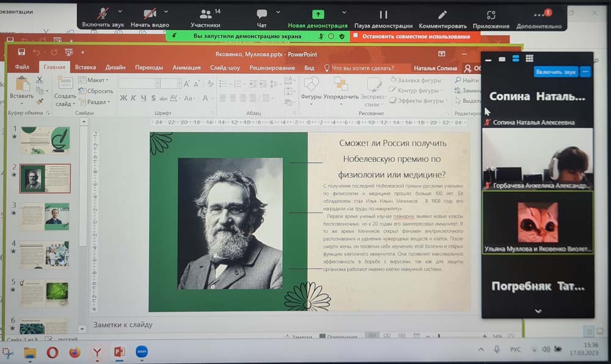Switch to the Insert (Вставка) ribbon tab
This screenshot has width=611, height=364.
click(85, 68)
